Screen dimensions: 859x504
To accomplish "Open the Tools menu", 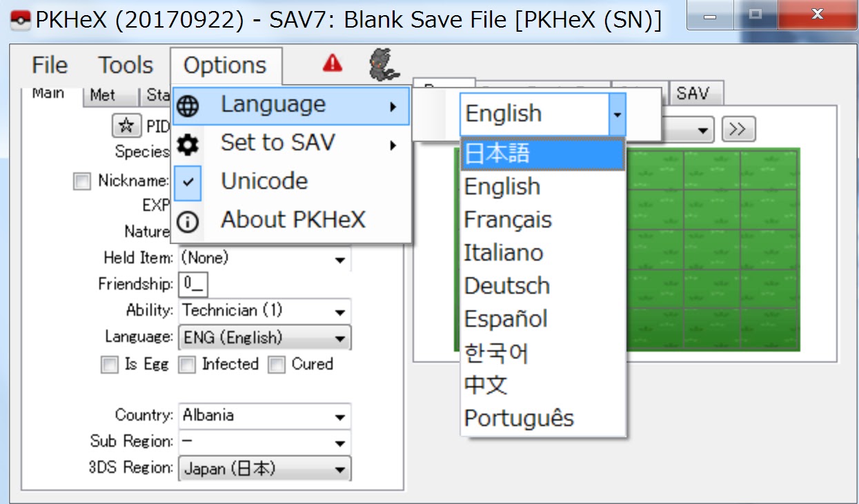I will pos(126,65).
